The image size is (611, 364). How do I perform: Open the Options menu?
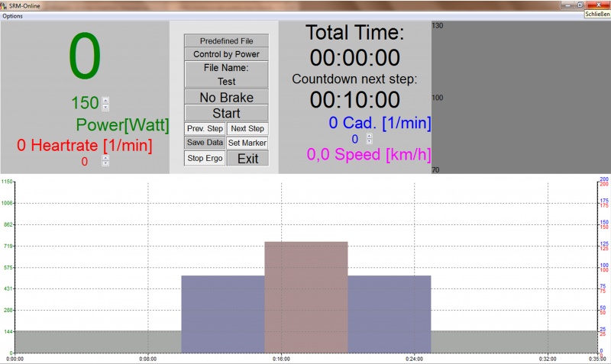(x=12, y=16)
